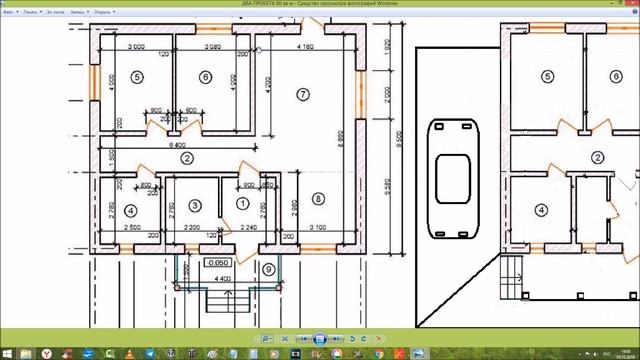Click the 4.160 dimension in room 7
640x360 pixels.
[x=305, y=47]
